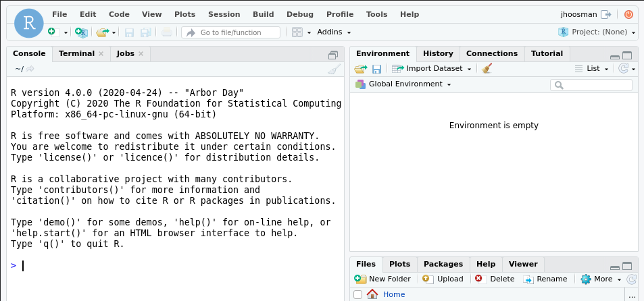Switch to the Files tab
The width and height of the screenshot is (644, 301).
(366, 264)
